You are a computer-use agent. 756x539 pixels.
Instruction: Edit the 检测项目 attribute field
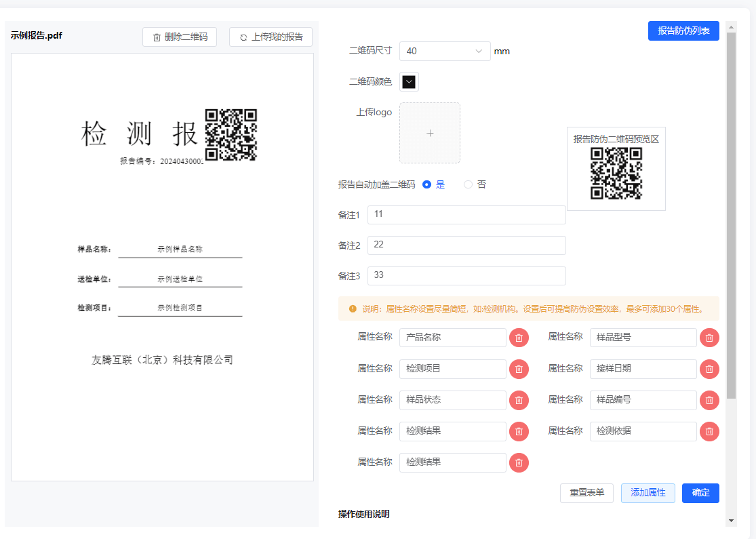coord(453,369)
